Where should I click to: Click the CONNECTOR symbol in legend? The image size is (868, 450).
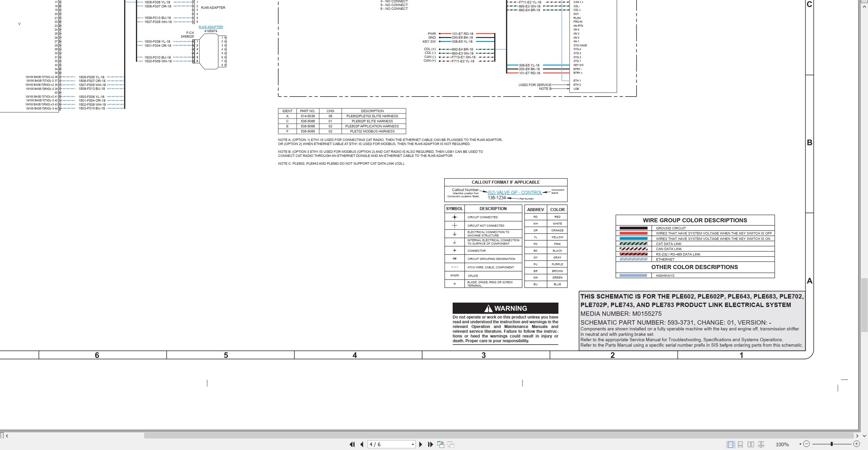tap(455, 250)
